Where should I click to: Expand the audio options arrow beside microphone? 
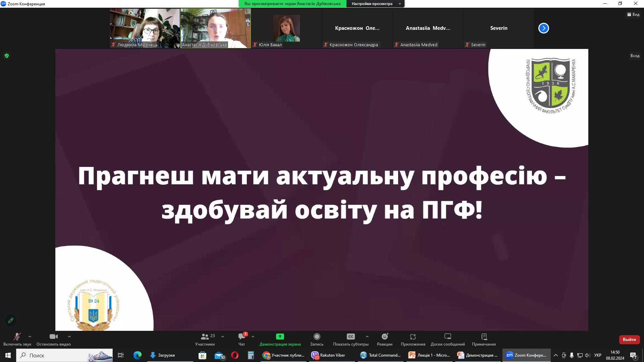30,337
